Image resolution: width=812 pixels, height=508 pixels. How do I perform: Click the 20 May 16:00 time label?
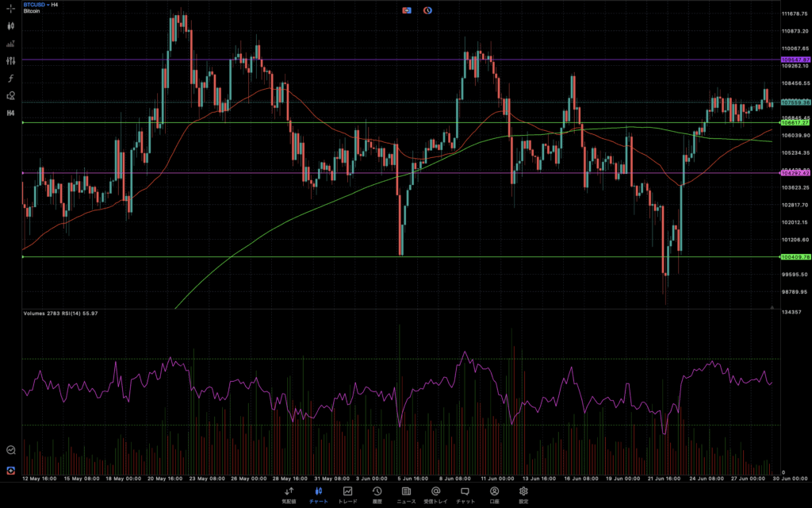pyautogui.click(x=165, y=479)
